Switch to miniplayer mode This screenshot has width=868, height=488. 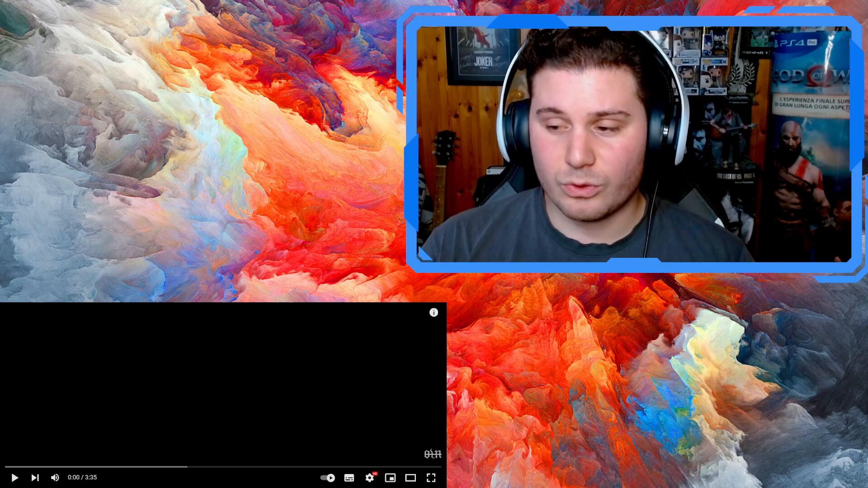pos(390,478)
